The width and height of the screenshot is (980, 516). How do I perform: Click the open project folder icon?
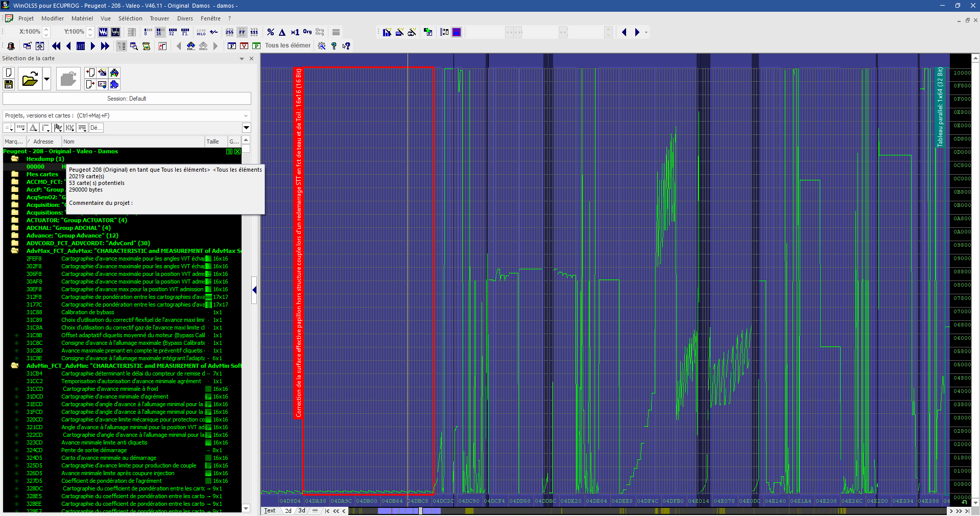(x=30, y=79)
